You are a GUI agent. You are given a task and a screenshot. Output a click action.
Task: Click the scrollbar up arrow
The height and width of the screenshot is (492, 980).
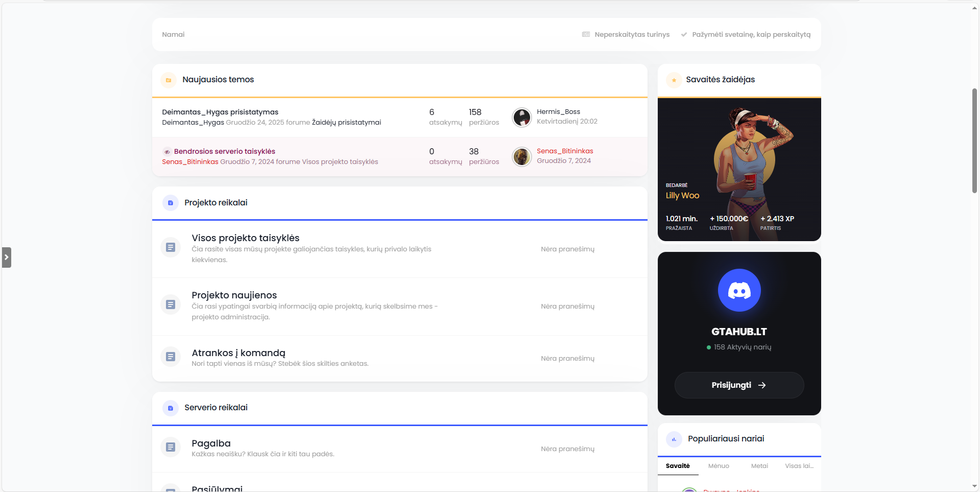(x=974, y=7)
